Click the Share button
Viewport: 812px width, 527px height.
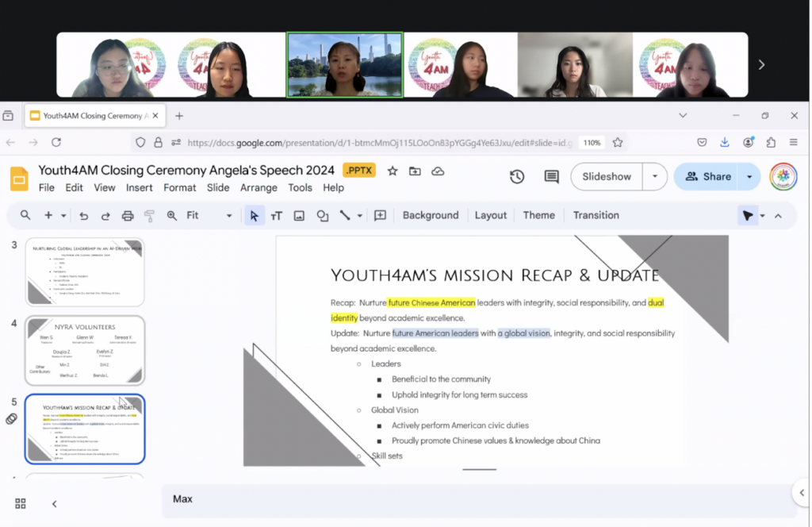(x=708, y=177)
